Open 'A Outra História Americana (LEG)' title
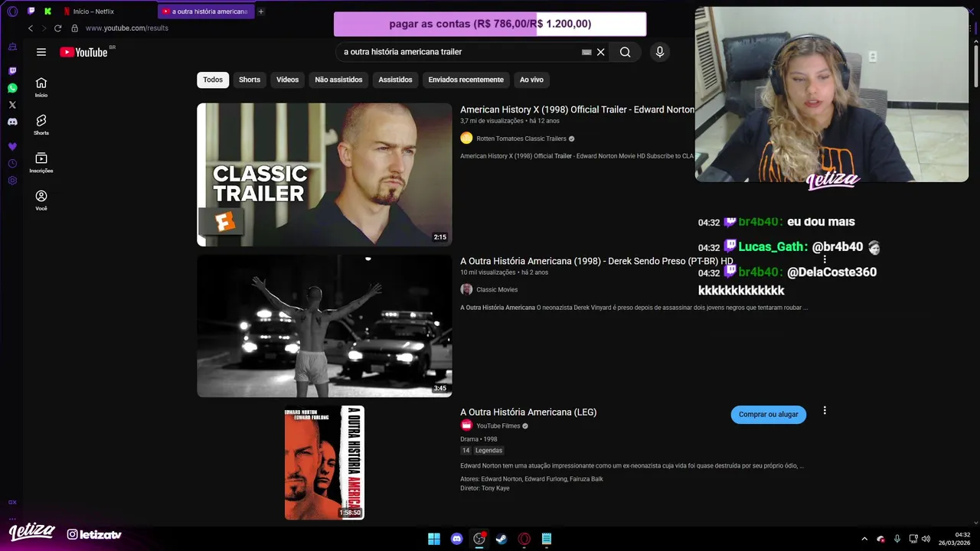 [x=528, y=412]
